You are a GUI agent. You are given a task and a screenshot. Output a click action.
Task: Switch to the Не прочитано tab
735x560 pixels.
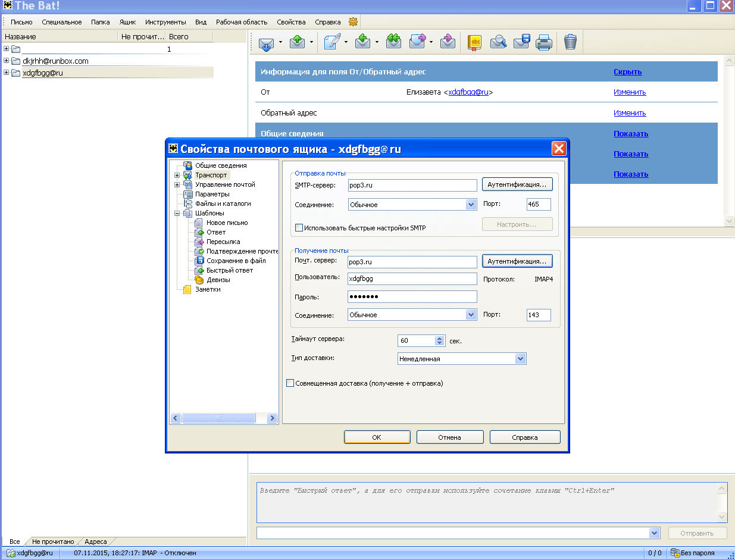53,542
